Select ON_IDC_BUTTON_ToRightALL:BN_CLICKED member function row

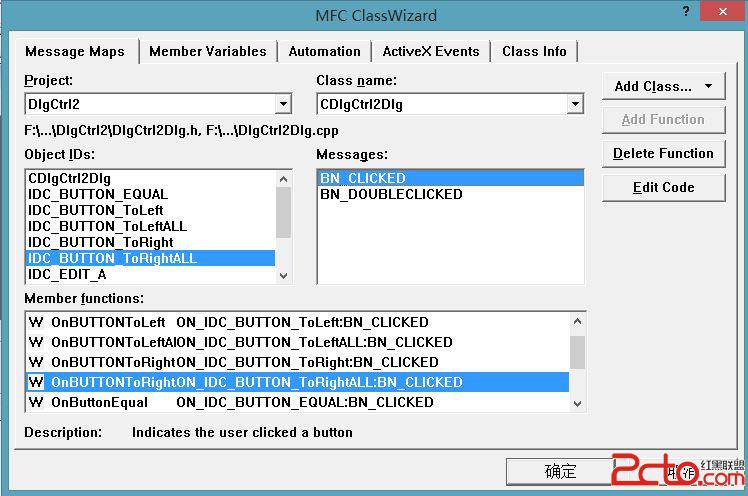point(298,382)
